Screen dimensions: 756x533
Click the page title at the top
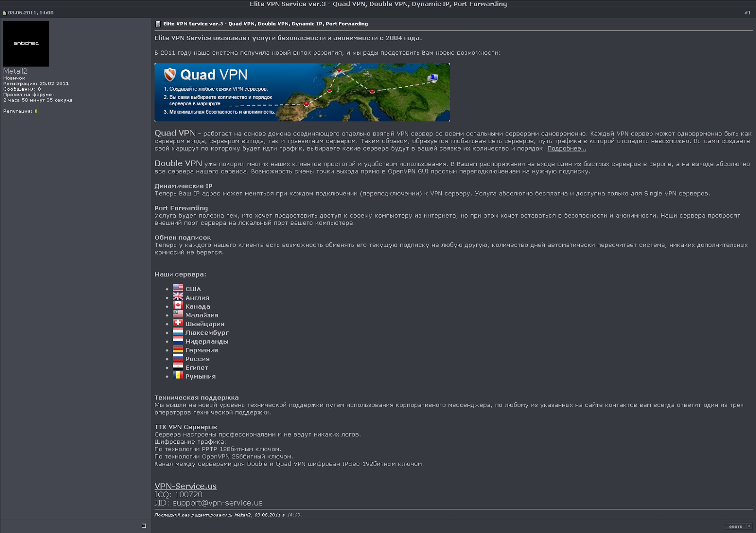tap(378, 4)
